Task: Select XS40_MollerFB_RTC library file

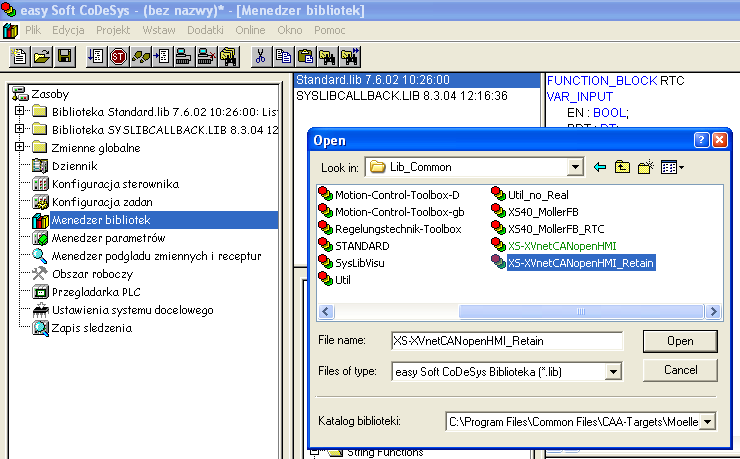Action: [x=547, y=229]
